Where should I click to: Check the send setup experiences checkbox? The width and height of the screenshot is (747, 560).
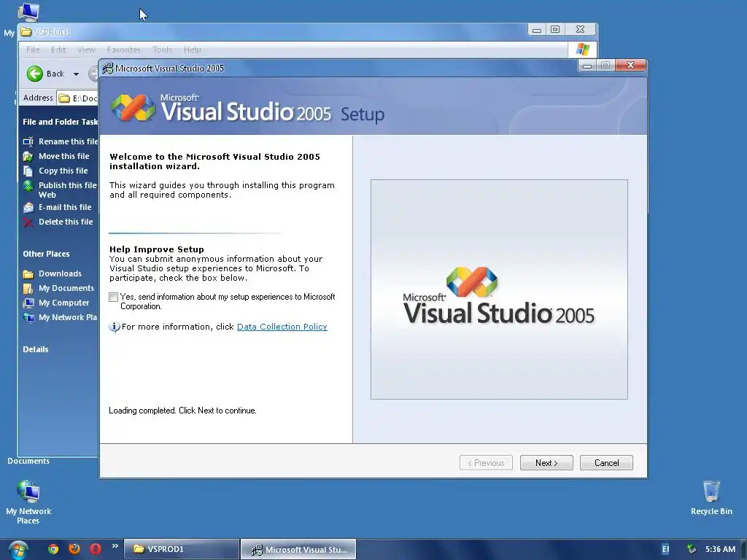(113, 297)
